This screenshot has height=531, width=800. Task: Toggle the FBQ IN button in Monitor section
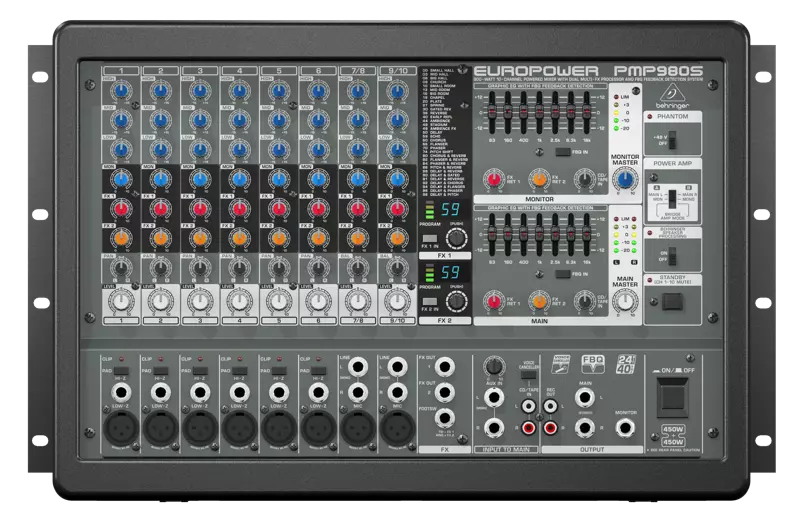coord(563,152)
